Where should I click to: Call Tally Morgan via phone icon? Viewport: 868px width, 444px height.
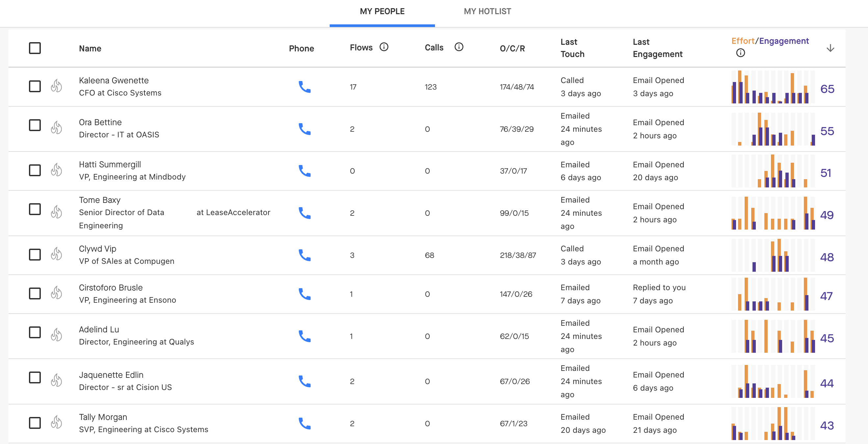click(305, 424)
